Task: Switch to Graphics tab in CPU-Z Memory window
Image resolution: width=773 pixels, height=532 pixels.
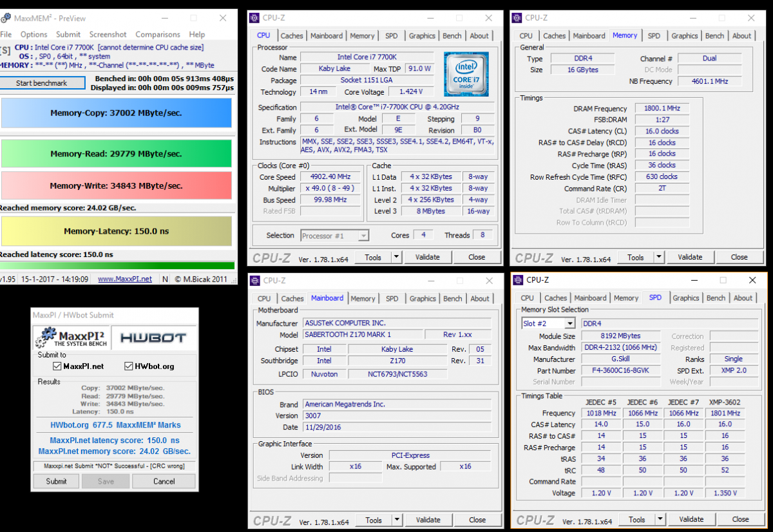Action: tap(685, 36)
